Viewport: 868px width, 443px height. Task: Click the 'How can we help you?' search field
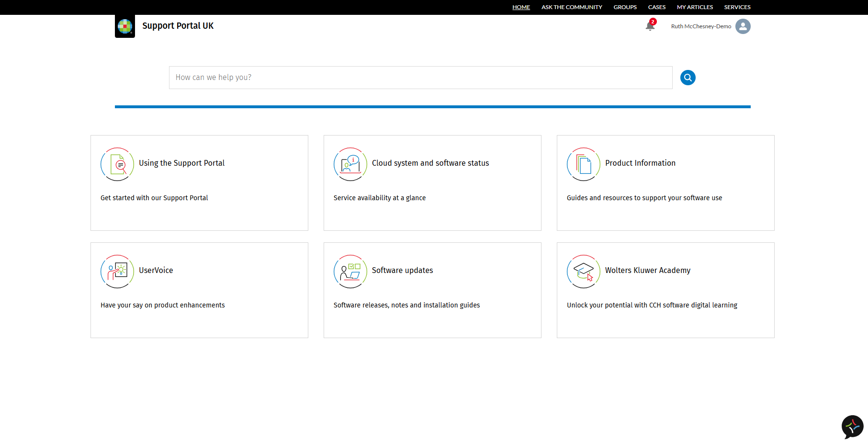[420, 78]
